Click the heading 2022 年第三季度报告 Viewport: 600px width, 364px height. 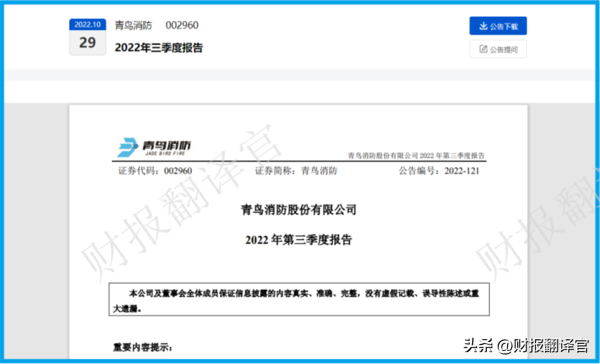(298, 240)
